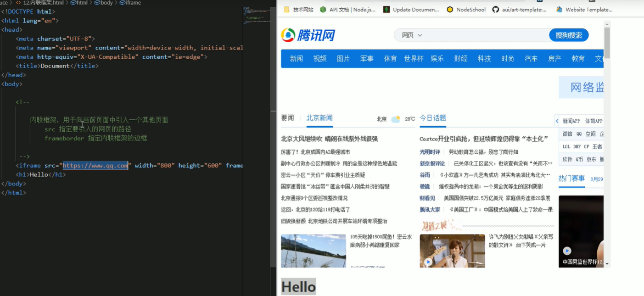Click the Tencent 腾讯网 logo

tap(308, 35)
